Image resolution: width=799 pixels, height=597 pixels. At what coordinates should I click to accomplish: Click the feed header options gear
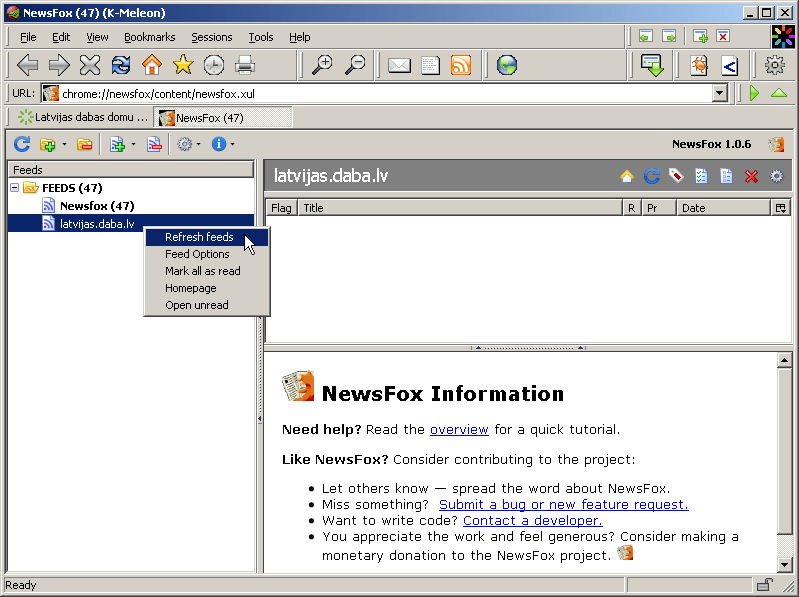[776, 176]
